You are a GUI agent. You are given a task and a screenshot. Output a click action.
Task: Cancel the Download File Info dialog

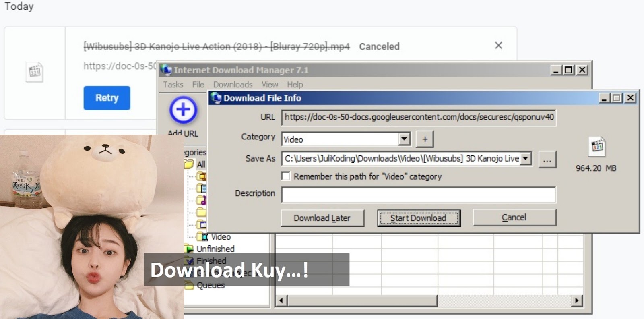click(514, 217)
